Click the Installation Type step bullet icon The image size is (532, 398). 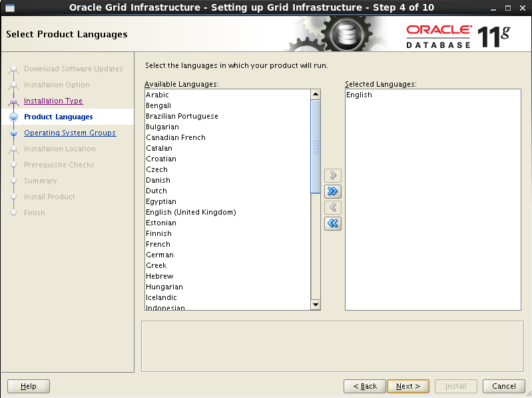coord(13,101)
